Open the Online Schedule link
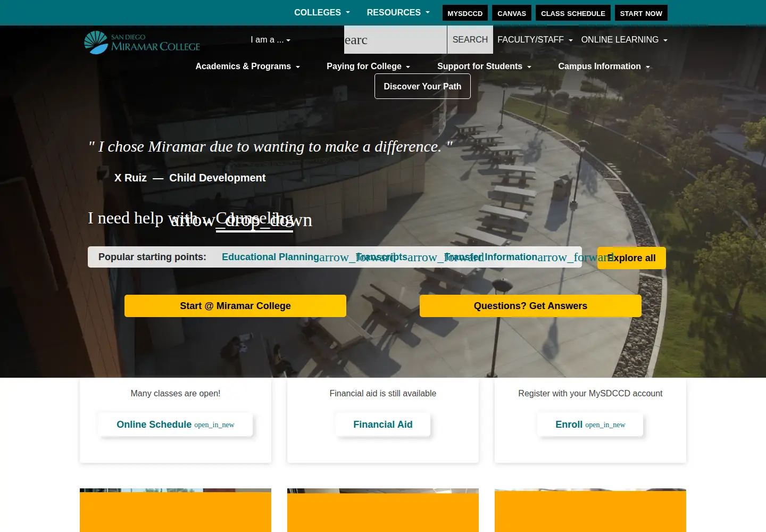 click(176, 425)
